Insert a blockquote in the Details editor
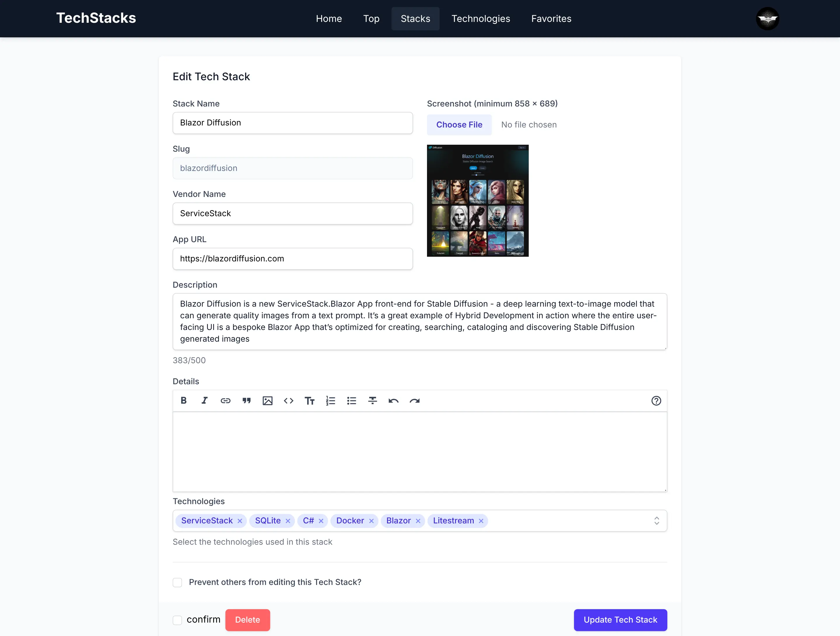The image size is (840, 636). 246,401
